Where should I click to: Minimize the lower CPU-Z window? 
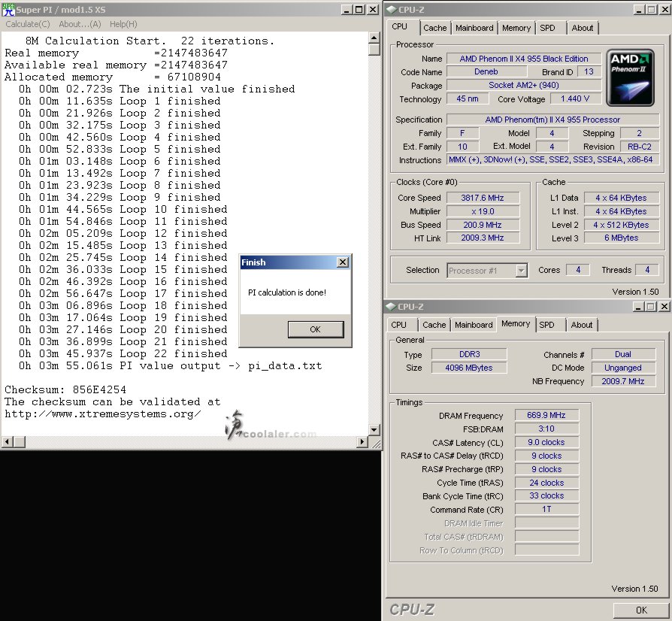[x=638, y=307]
